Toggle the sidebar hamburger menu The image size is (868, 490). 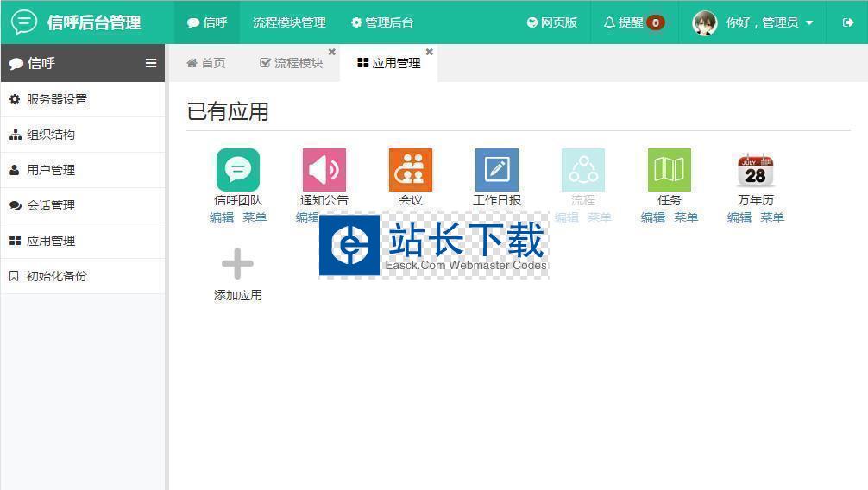coord(151,63)
